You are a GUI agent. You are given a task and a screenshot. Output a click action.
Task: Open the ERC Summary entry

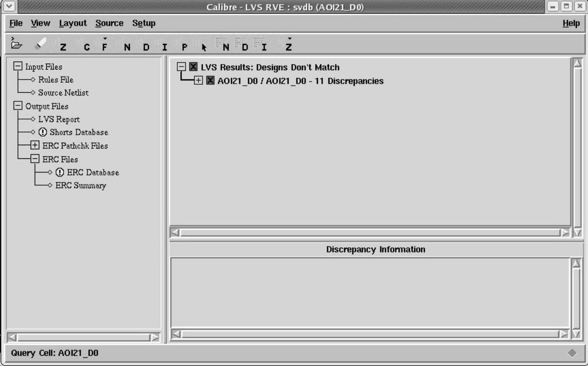[81, 185]
